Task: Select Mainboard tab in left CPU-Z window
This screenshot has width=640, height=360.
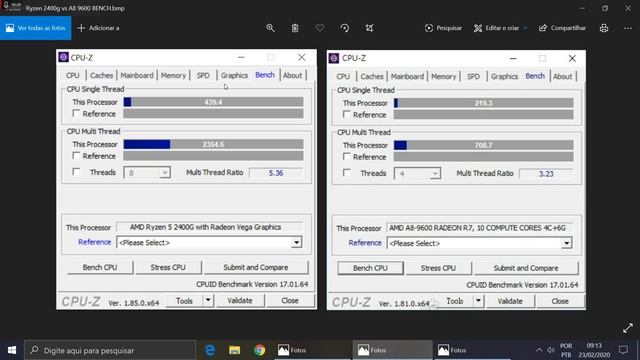Action: click(137, 76)
